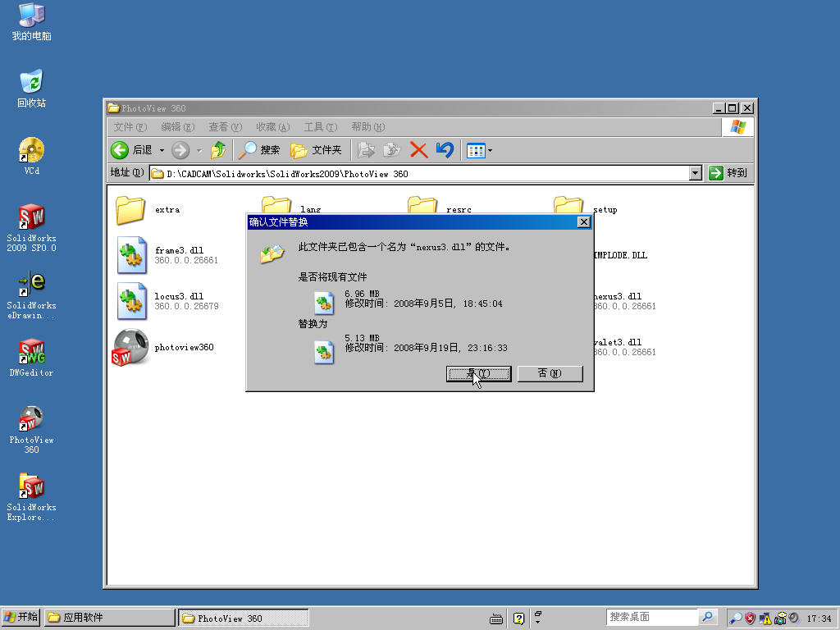Image resolution: width=840 pixels, height=630 pixels.
Task: Click the network warning tray icon
Action: click(x=765, y=619)
